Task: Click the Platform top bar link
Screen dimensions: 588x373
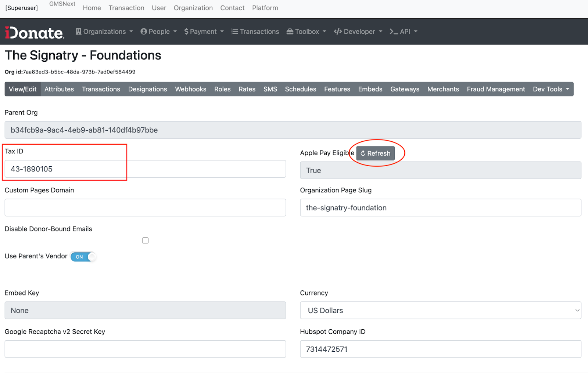Action: pos(265,8)
